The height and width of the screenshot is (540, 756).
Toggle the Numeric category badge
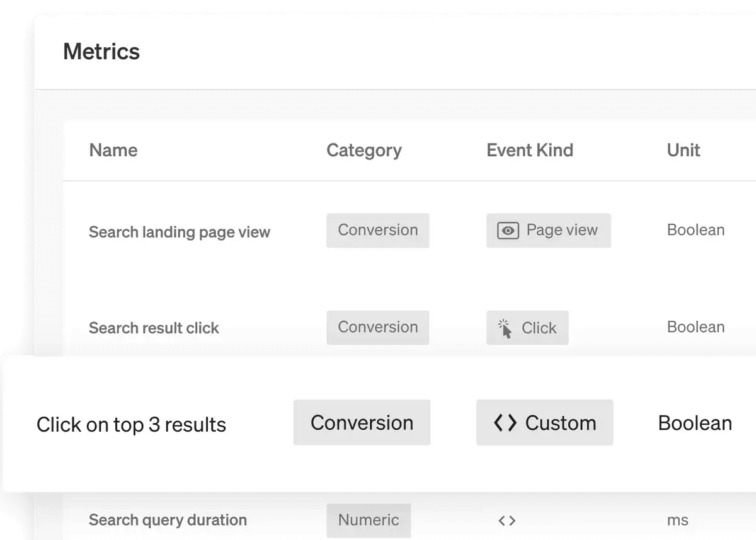pos(369,520)
